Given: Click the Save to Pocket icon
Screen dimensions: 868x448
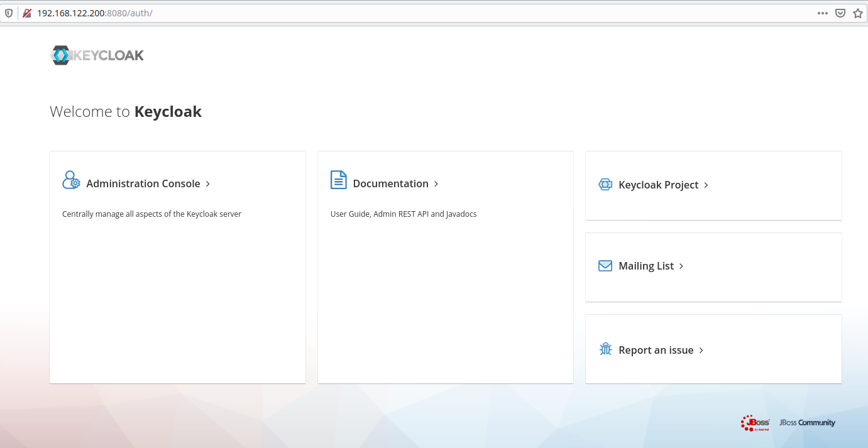Looking at the screenshot, I should click(x=840, y=13).
